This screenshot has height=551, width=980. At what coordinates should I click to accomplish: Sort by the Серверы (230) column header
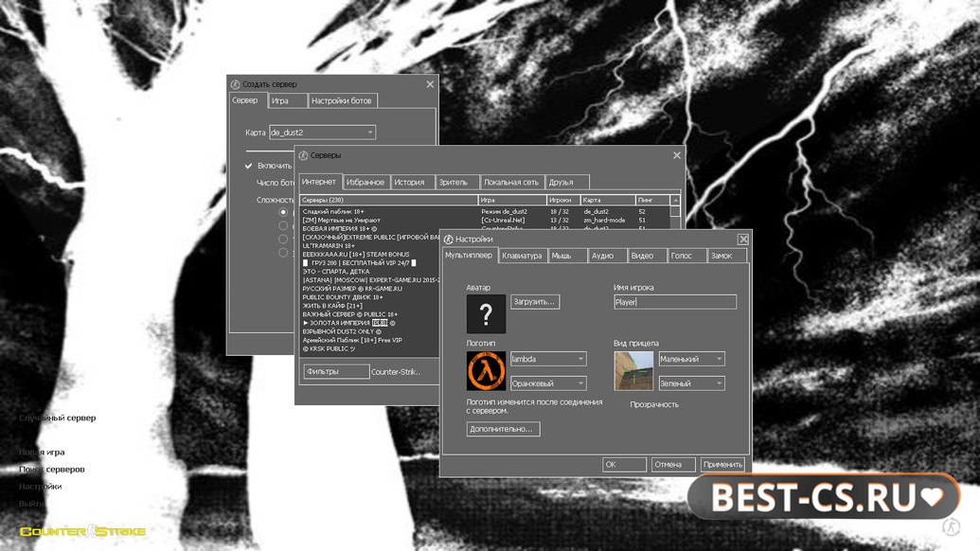[x=389, y=200]
